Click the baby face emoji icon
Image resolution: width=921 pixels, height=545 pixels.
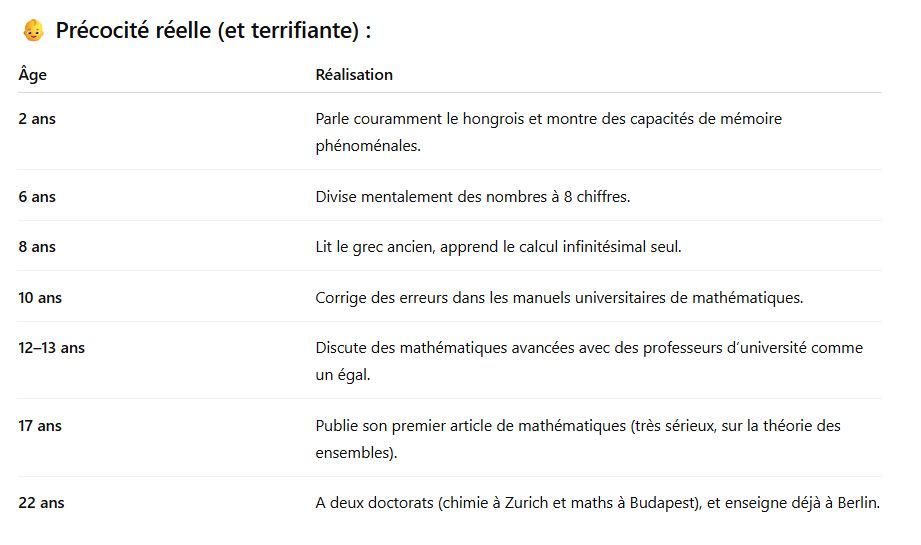[33, 31]
